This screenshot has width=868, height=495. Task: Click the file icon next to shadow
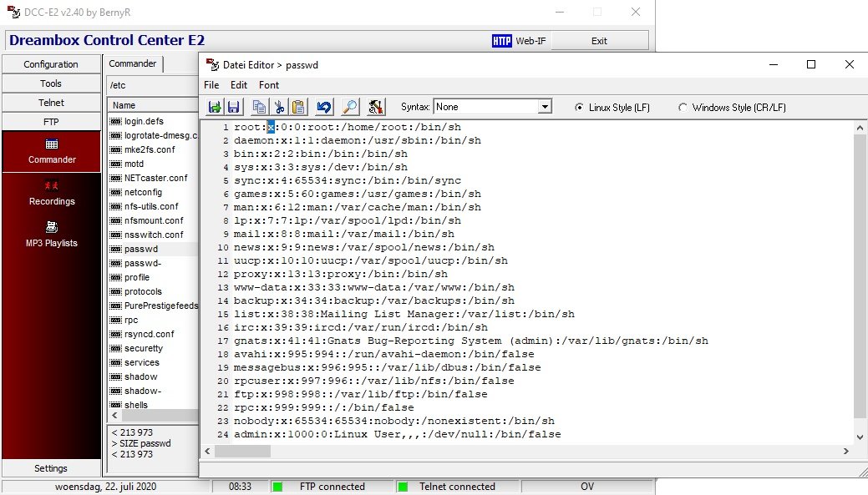click(x=115, y=376)
